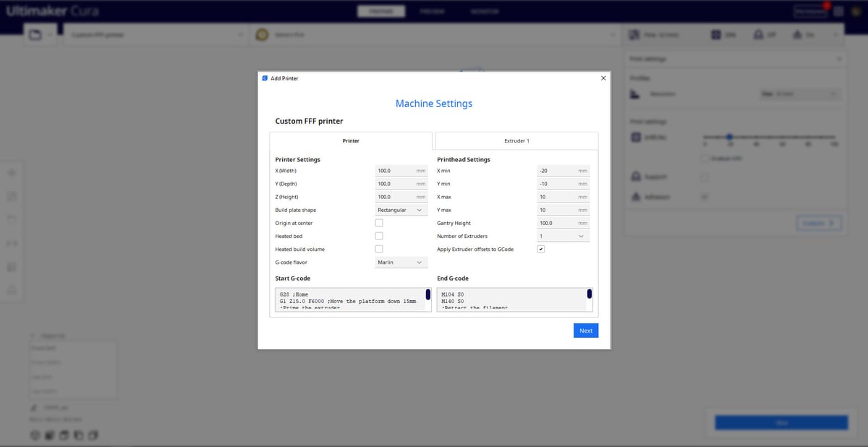Image resolution: width=868 pixels, height=447 pixels.
Task: Click the Resolution profile icon
Action: coord(635,94)
